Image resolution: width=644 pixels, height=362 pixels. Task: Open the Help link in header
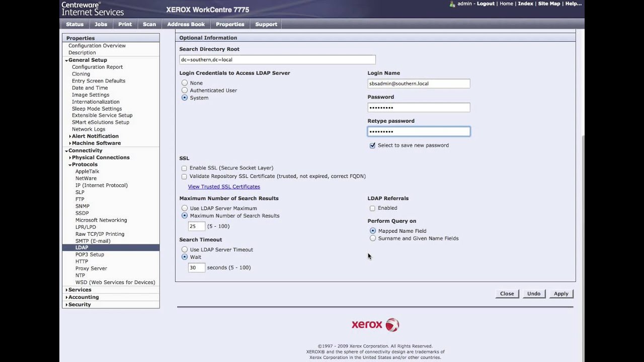(x=573, y=4)
